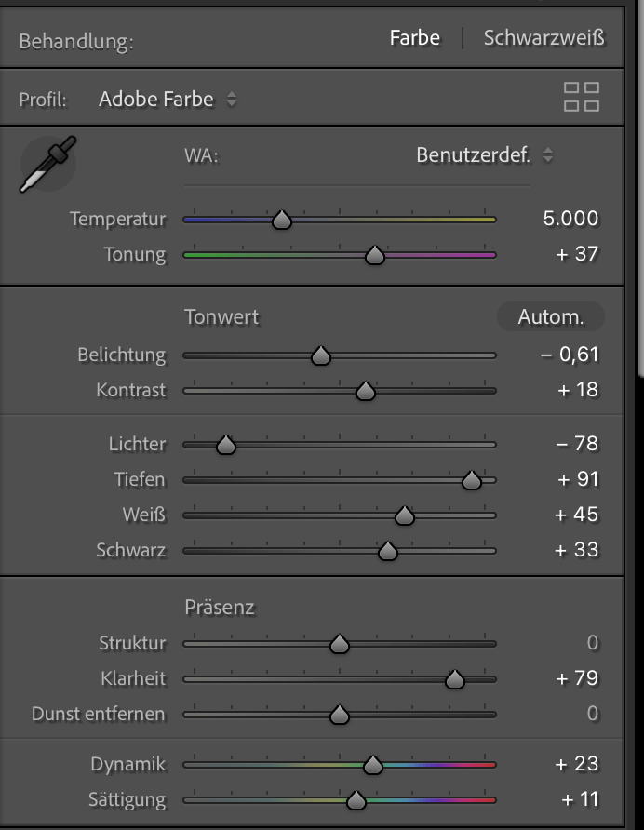Screen dimensions: 644x830
Task: Select the Temperatur value field 5.000
Action: [570, 219]
